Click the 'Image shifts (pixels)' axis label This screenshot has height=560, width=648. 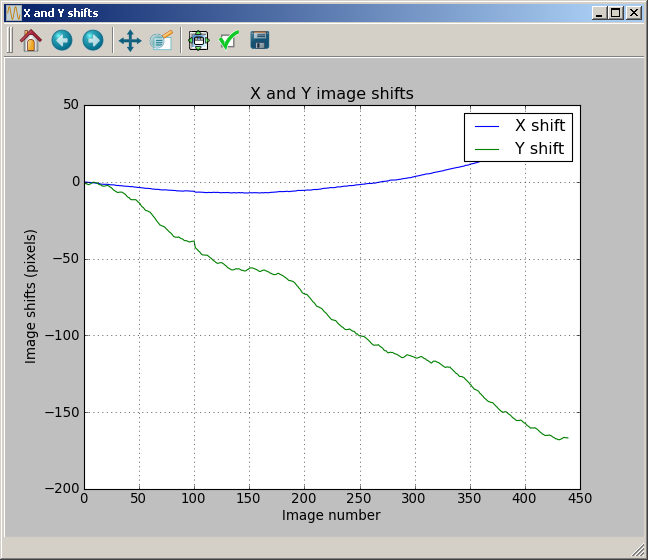pyautogui.click(x=31, y=297)
